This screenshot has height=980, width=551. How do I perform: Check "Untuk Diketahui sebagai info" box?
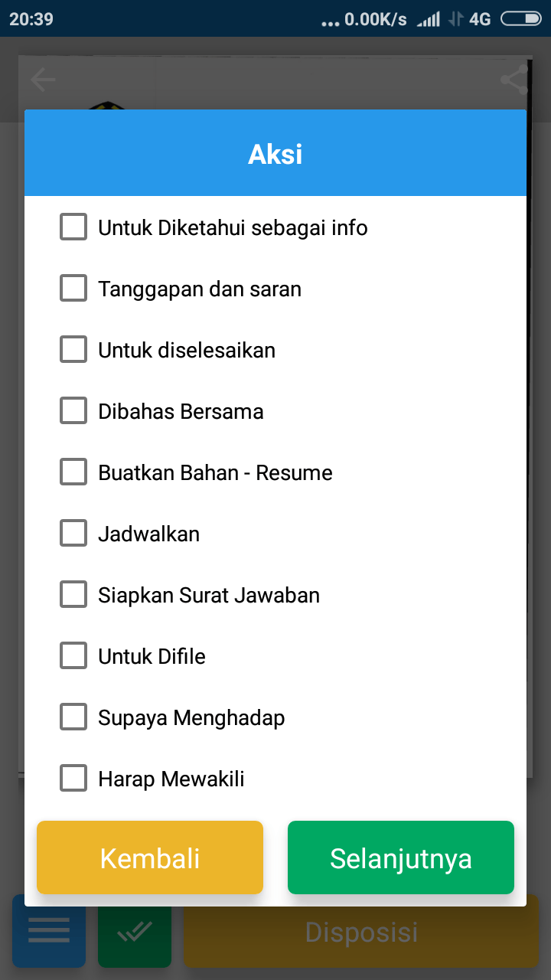tap(73, 227)
